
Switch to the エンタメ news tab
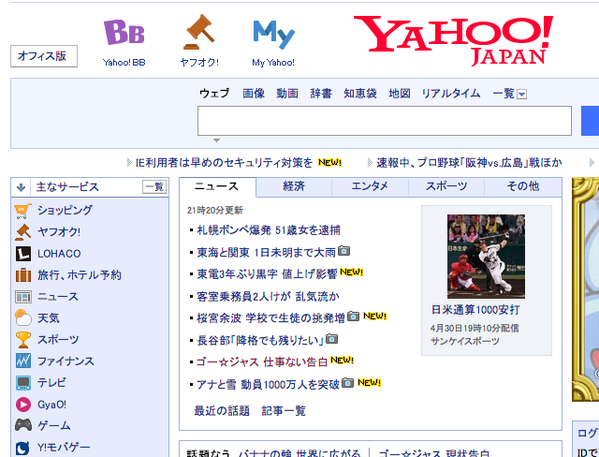[370, 186]
